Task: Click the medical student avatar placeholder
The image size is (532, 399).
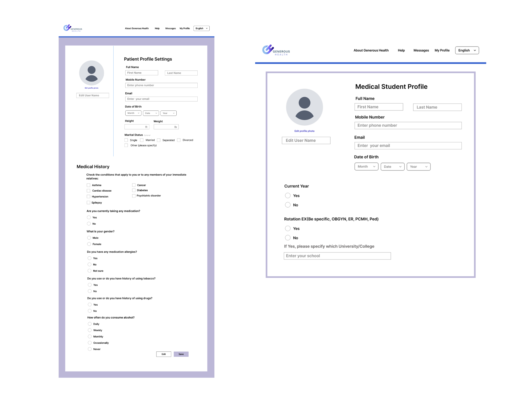Action: click(x=304, y=107)
